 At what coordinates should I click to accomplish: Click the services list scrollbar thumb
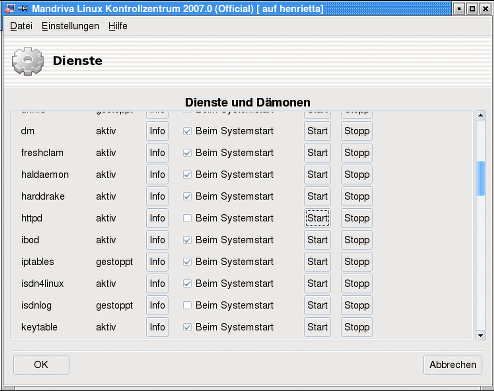tap(481, 178)
